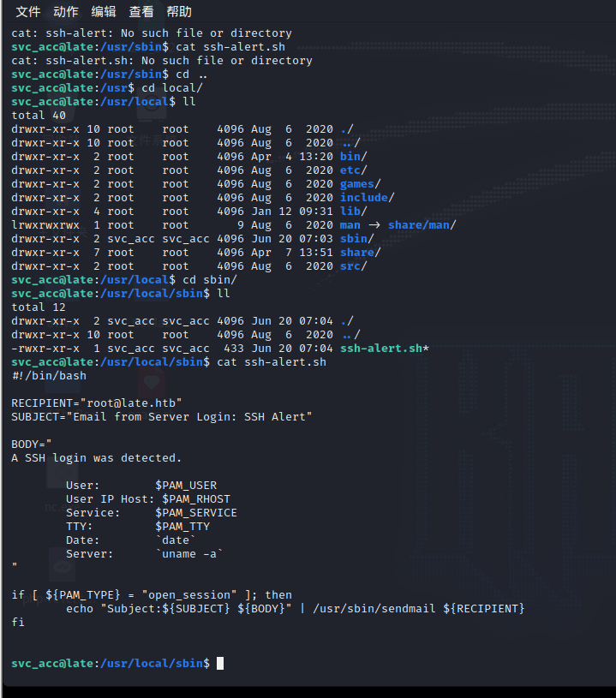Click the #!/bin/bash shebang line
This screenshot has width=616, height=698.
49,376
